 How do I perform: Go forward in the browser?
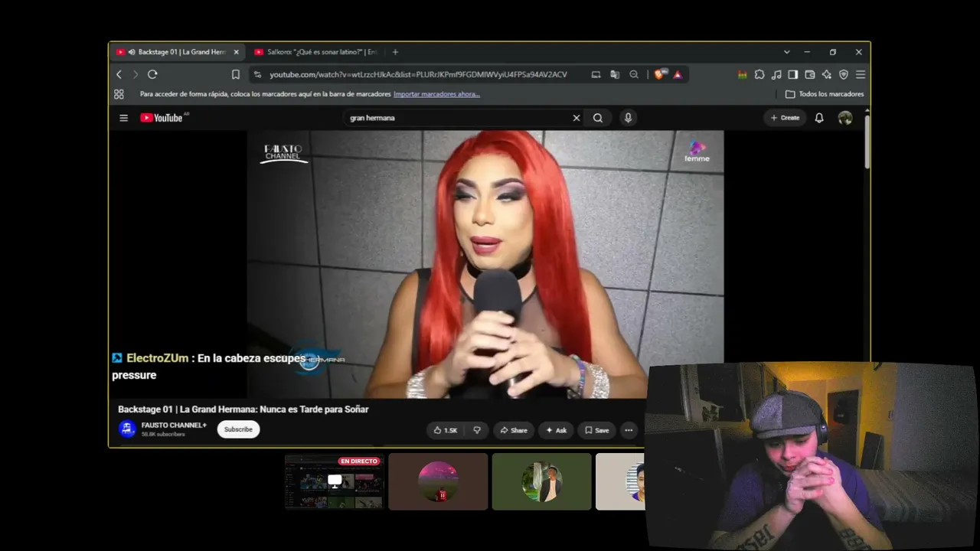pos(136,74)
